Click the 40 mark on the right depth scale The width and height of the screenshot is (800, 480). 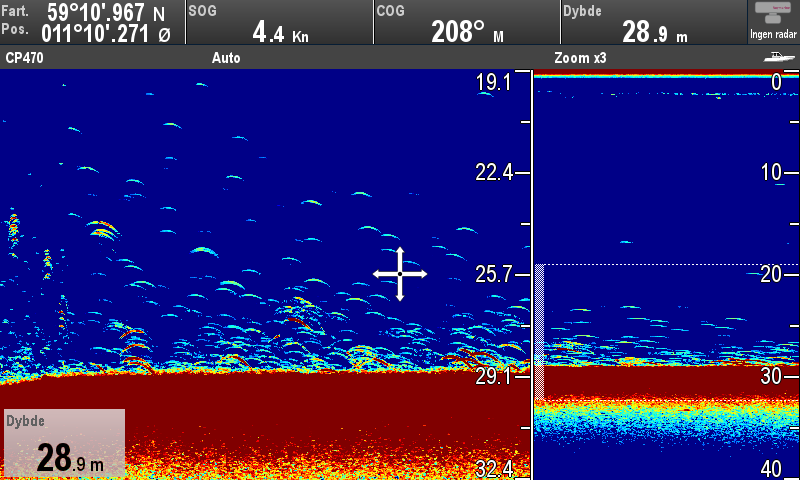[770, 468]
